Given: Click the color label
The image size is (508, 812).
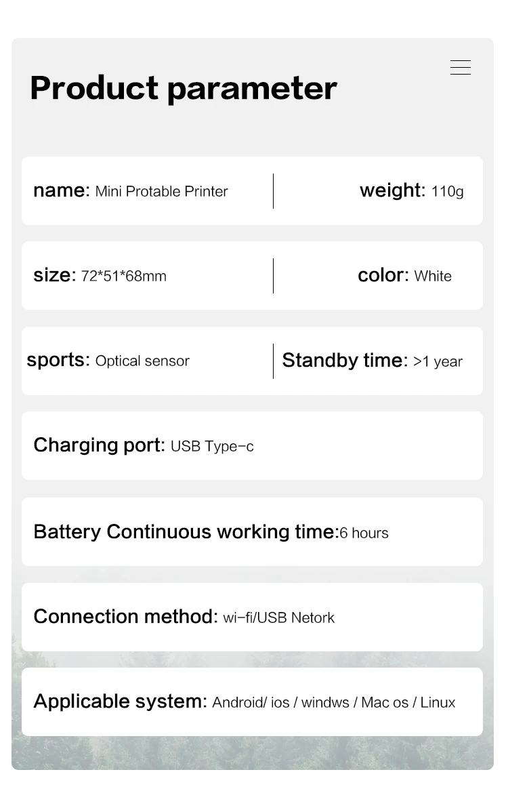Looking at the screenshot, I should pos(383,275).
